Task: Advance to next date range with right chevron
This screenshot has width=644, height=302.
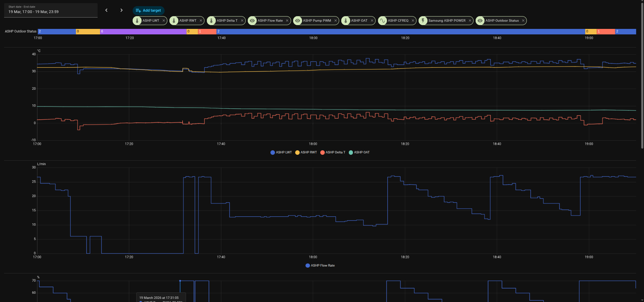Action: click(x=121, y=10)
